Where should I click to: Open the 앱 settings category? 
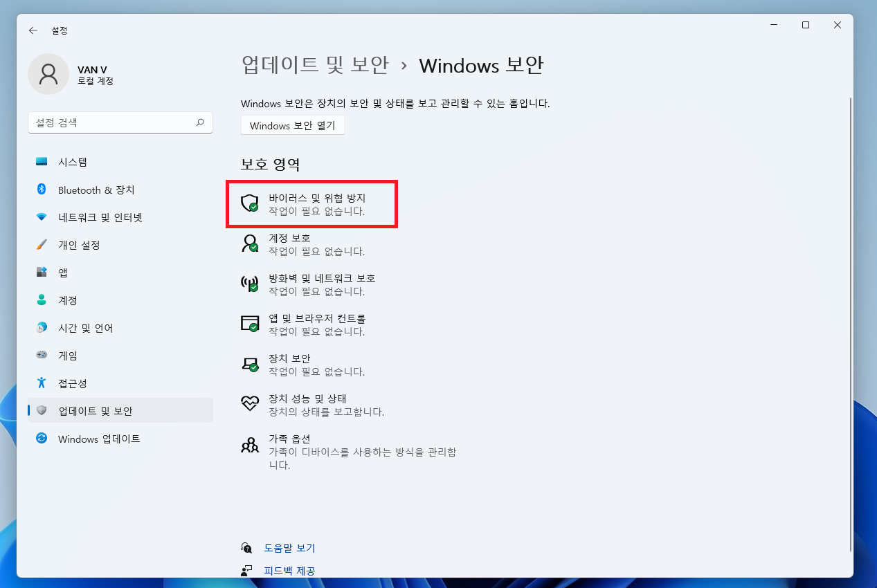click(x=120, y=273)
